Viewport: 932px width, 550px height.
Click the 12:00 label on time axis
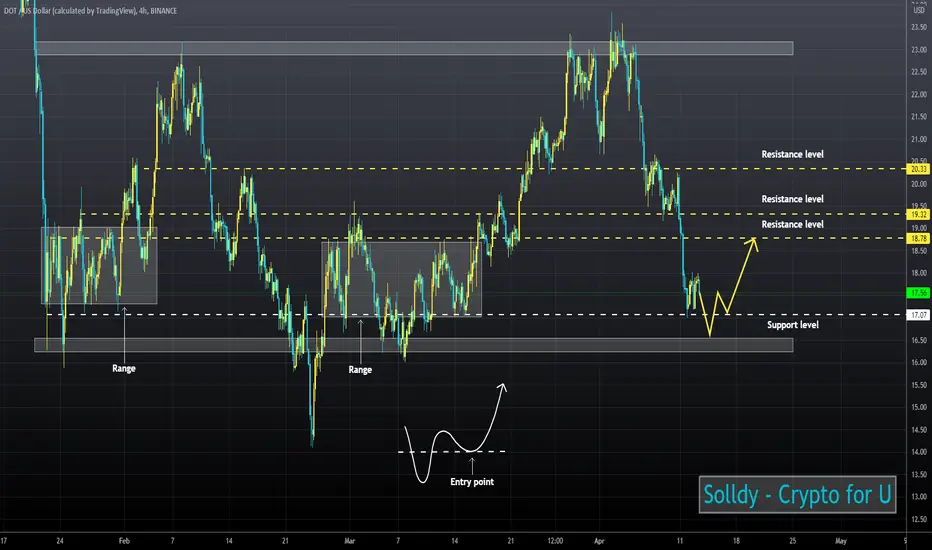pos(555,541)
